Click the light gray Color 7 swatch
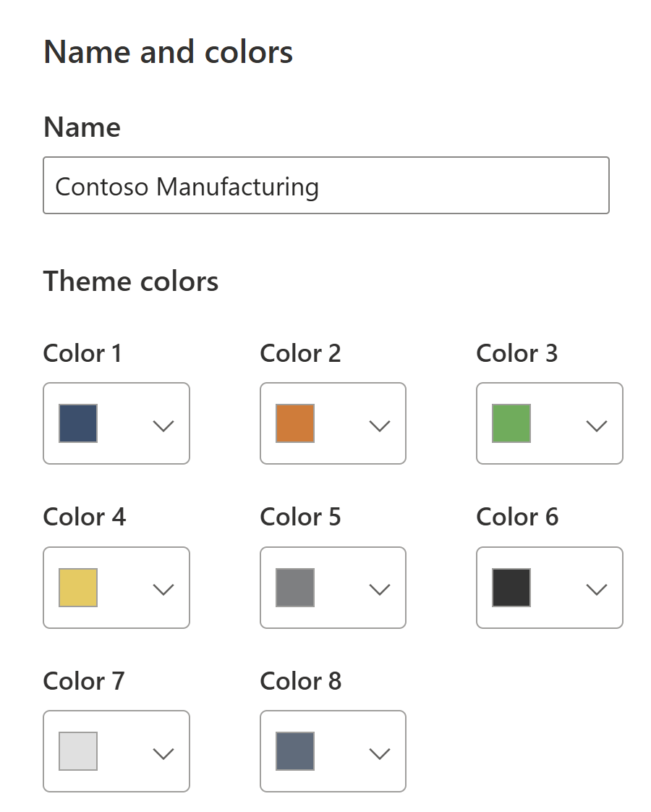 pyautogui.click(x=78, y=751)
